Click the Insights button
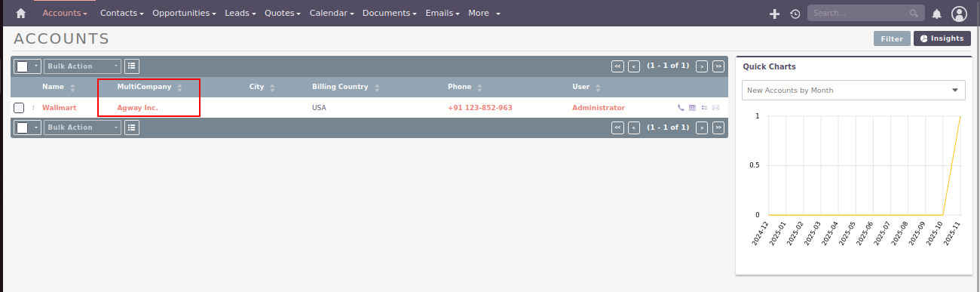980x292 pixels. pos(942,38)
